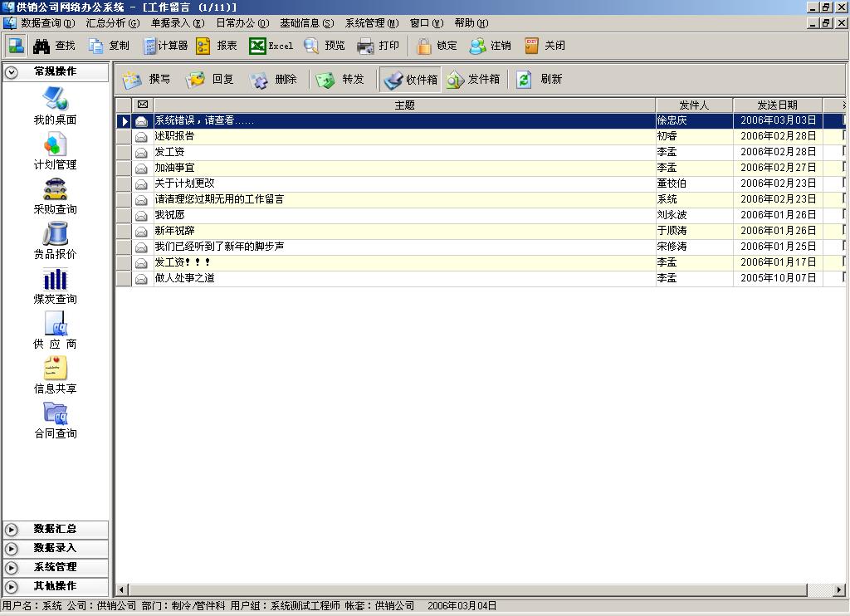Sort by 主题 column header
Viewport: 850px width, 616px height.
click(x=404, y=105)
